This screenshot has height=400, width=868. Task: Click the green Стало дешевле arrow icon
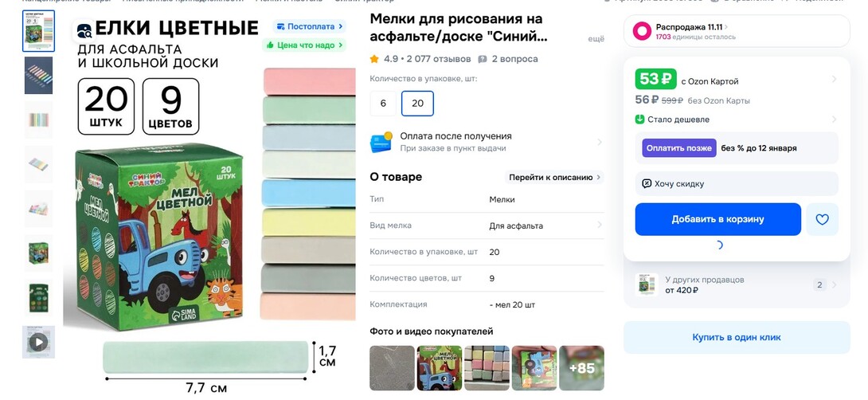(x=640, y=119)
